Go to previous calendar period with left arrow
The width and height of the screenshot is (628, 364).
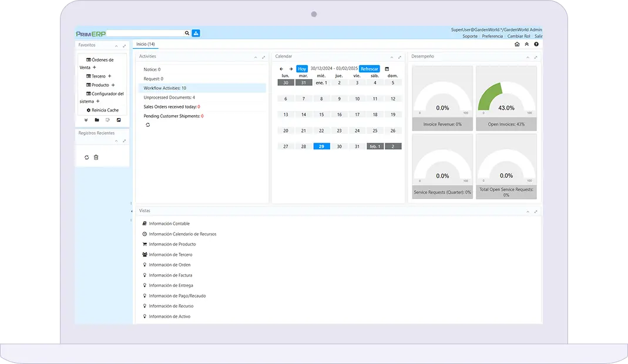[x=281, y=69]
